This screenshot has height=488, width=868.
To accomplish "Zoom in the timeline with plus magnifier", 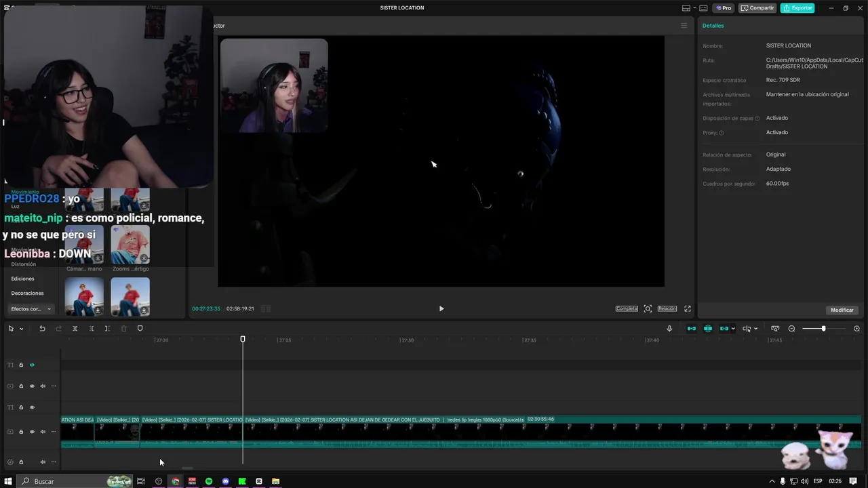I will (856, 329).
